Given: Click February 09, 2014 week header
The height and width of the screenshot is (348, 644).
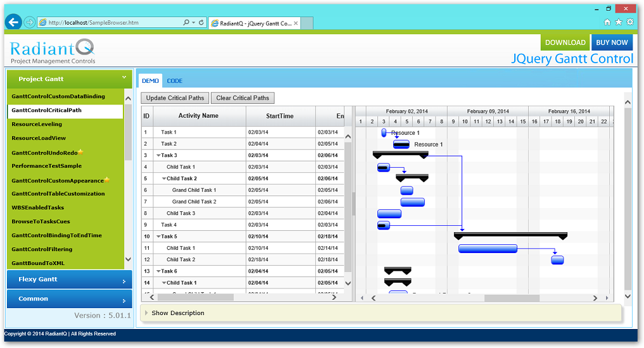Looking at the screenshot, I should point(488,111).
